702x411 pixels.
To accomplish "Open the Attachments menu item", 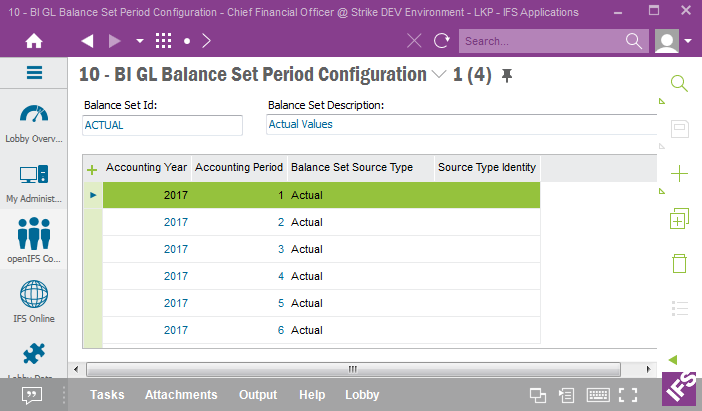I will [x=181, y=395].
